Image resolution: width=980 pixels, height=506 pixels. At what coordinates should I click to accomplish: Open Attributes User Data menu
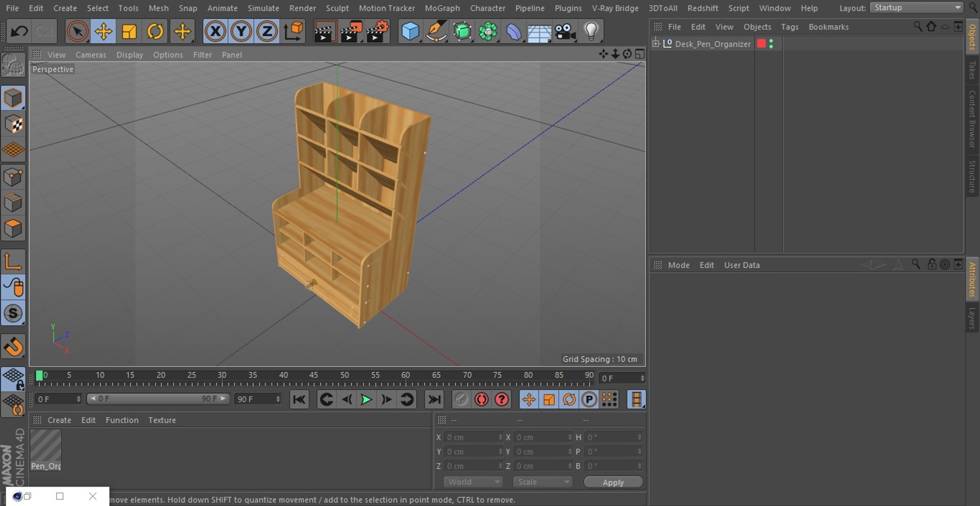pyautogui.click(x=742, y=265)
